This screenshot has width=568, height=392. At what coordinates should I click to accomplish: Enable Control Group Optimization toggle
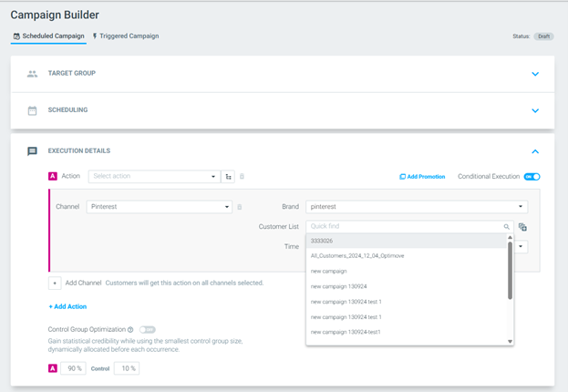tap(148, 330)
